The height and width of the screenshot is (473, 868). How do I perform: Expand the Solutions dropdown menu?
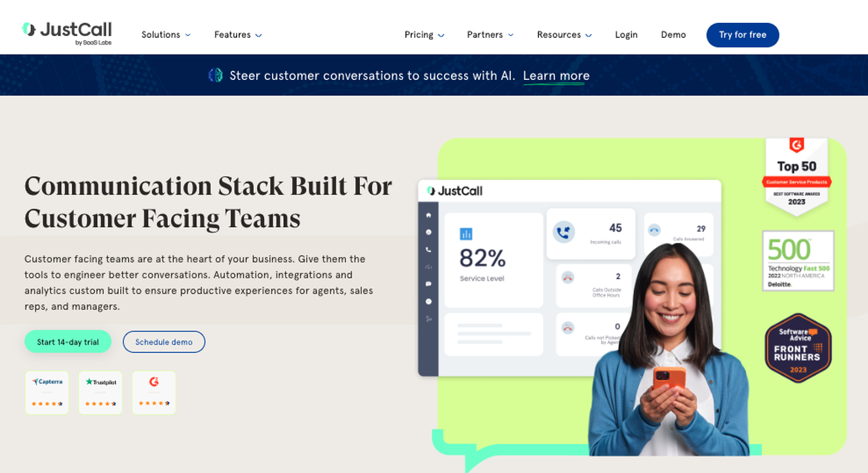click(x=166, y=35)
